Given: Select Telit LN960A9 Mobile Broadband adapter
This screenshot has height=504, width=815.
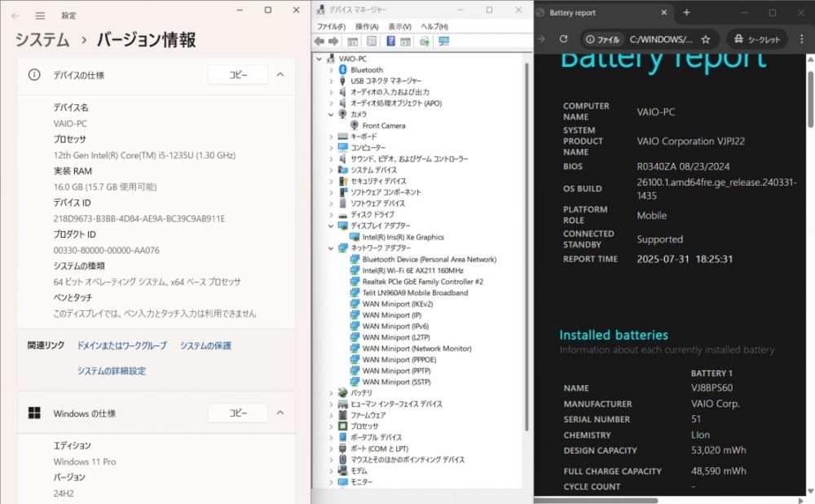Looking at the screenshot, I should pyautogui.click(x=416, y=293).
